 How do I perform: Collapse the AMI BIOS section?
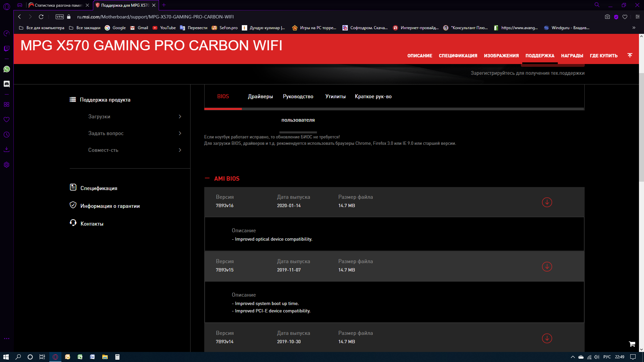click(x=207, y=179)
